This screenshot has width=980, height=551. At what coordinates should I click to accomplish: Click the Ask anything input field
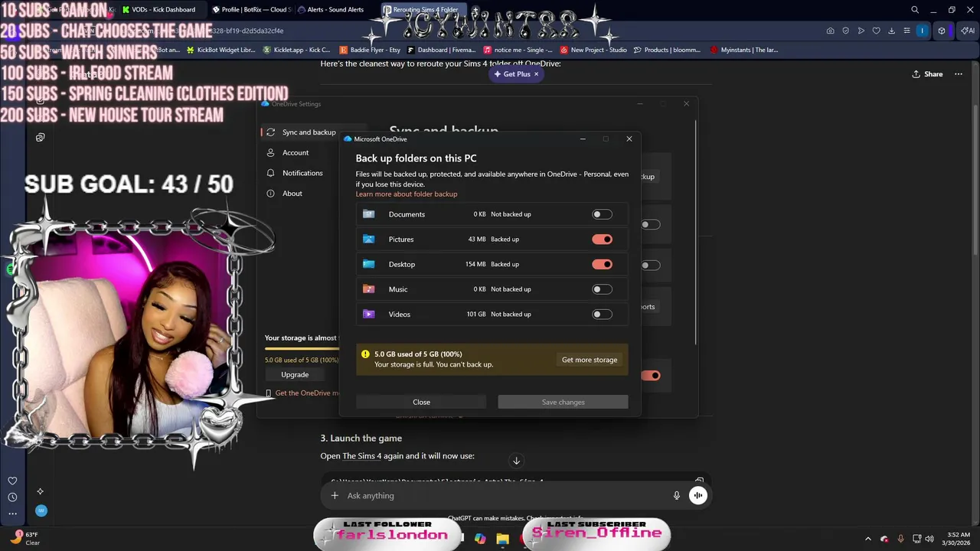[x=505, y=496]
